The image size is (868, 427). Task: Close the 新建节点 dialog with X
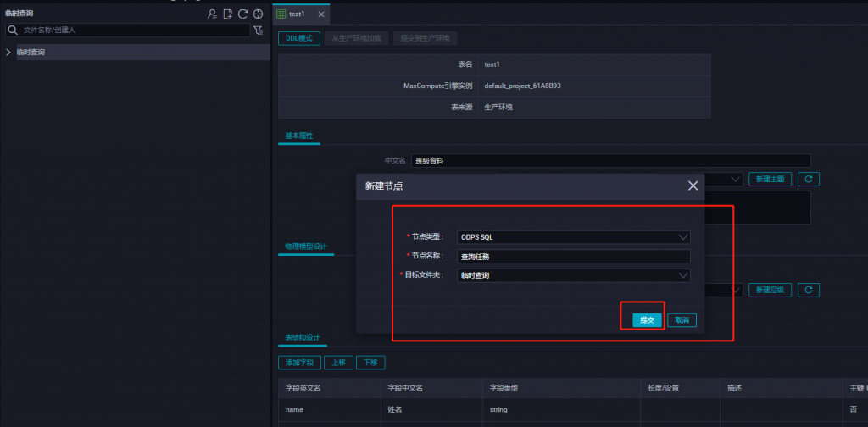pyautogui.click(x=693, y=186)
